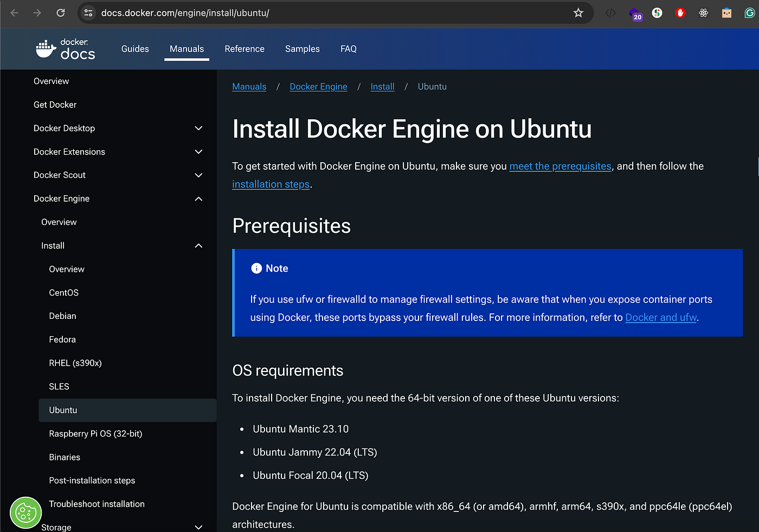This screenshot has width=759, height=532.
Task: Select top-level Overview in the sidebar
Action: click(x=51, y=81)
